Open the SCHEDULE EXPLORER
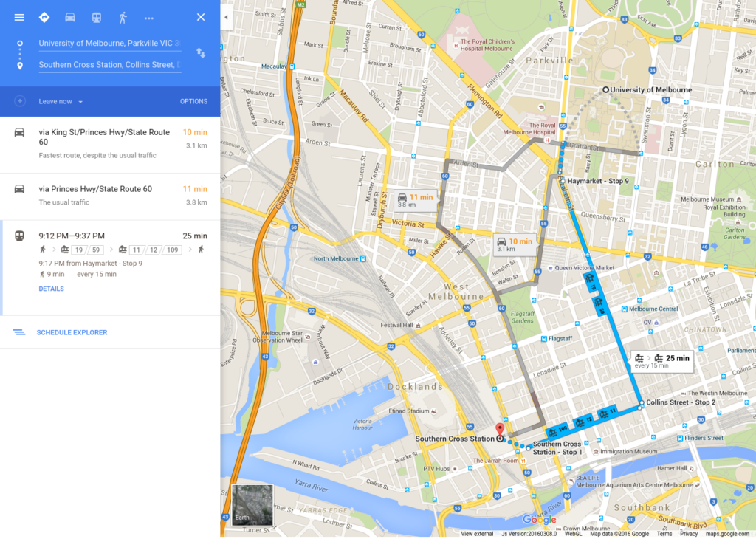The height and width of the screenshot is (539, 756). [x=72, y=333]
